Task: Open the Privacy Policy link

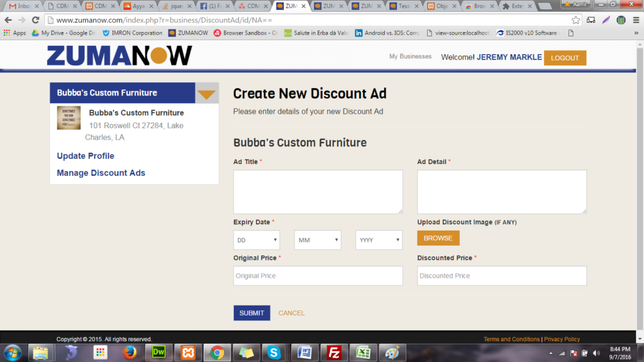Action: point(562,339)
